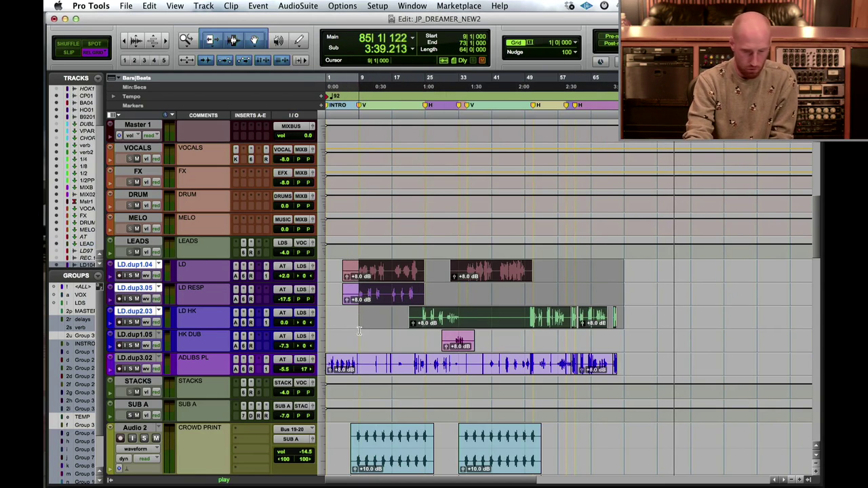Select the Selector tool

(x=232, y=41)
